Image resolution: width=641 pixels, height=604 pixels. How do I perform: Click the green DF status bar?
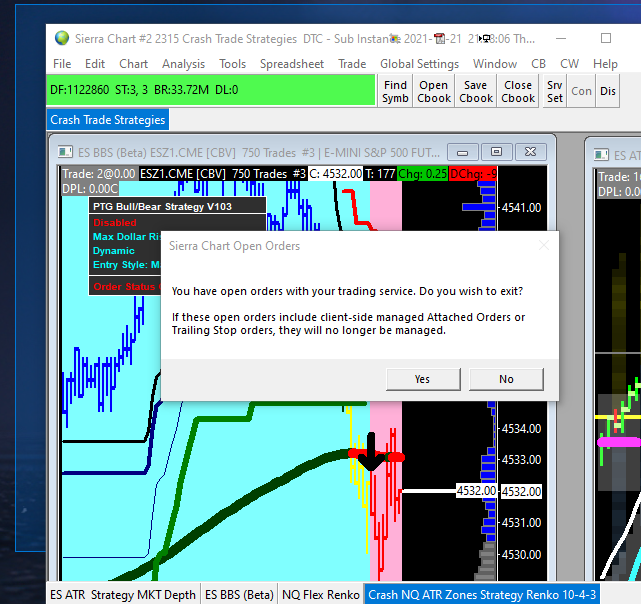coord(211,90)
